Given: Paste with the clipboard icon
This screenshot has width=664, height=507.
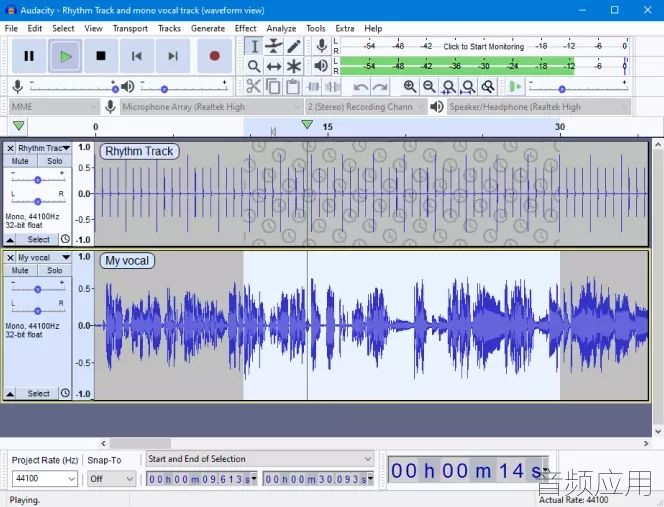Looking at the screenshot, I should tap(293, 86).
